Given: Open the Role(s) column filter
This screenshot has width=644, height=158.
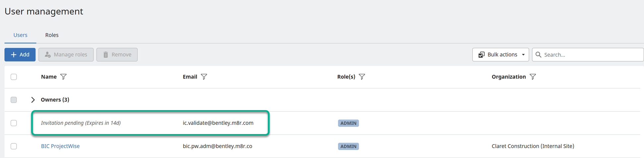Looking at the screenshot, I should coord(362,77).
